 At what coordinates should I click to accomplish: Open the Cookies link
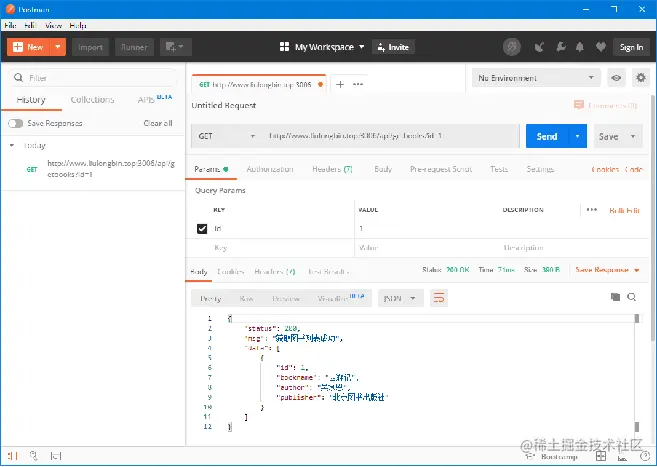605,169
